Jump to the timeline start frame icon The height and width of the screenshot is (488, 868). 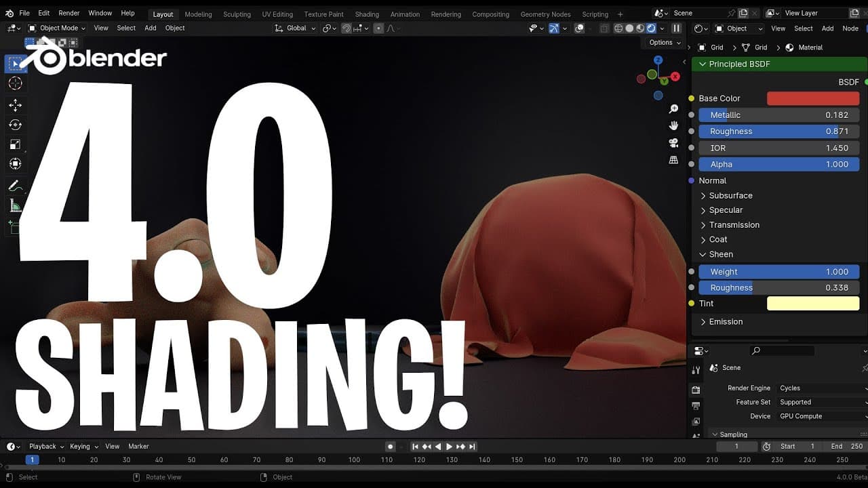(x=415, y=447)
